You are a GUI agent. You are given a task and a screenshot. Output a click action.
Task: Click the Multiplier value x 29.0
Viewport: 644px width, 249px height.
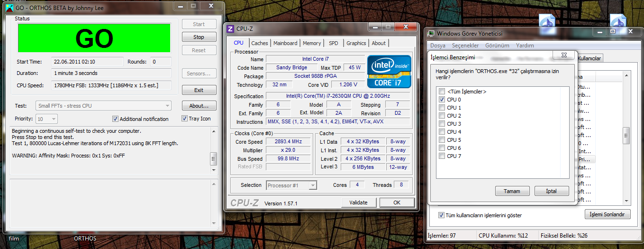288,150
